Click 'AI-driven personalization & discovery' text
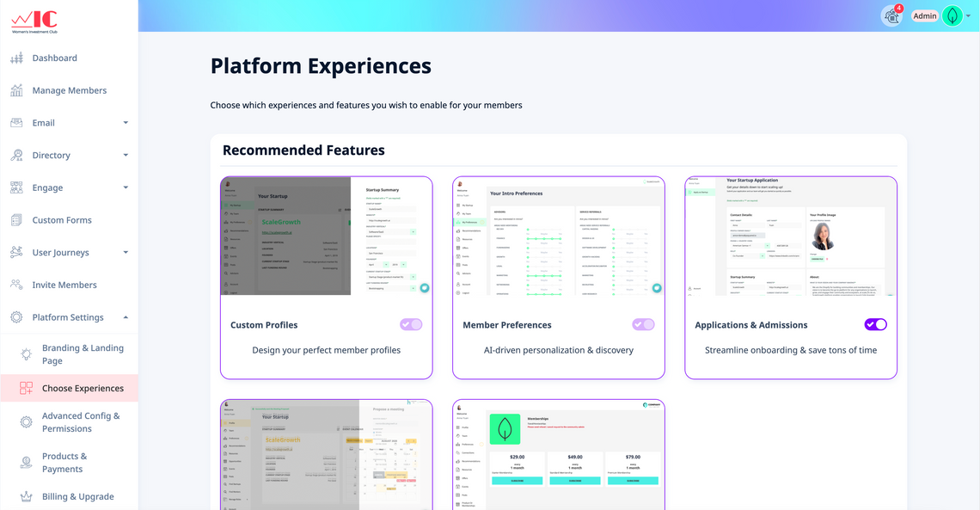The image size is (980, 510). (x=559, y=350)
